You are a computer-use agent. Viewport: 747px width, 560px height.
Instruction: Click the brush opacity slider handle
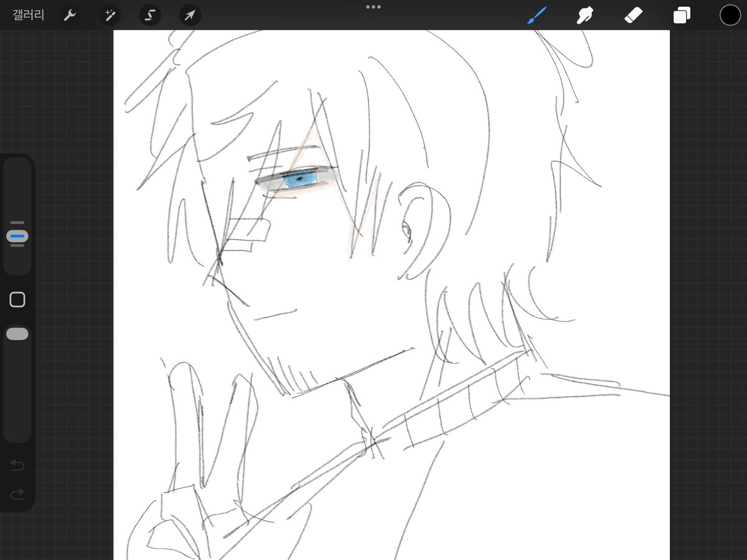[17, 334]
